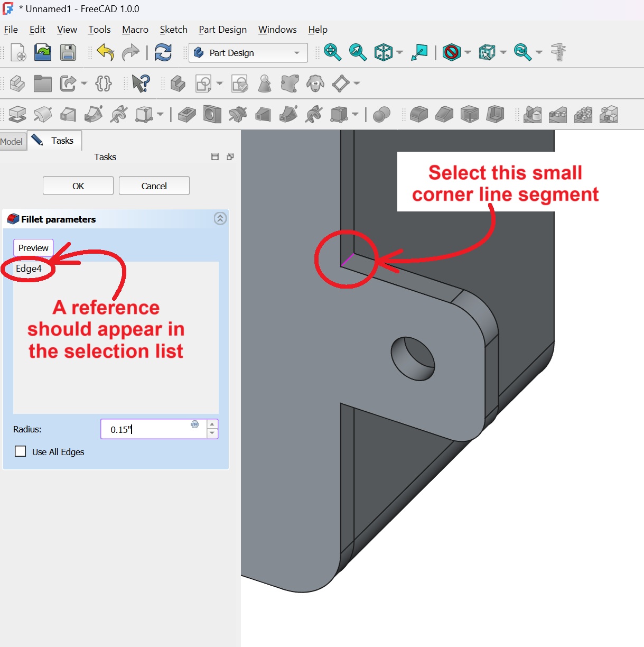Select Edge4 in the selection list
644x647 pixels.
pyautogui.click(x=29, y=269)
